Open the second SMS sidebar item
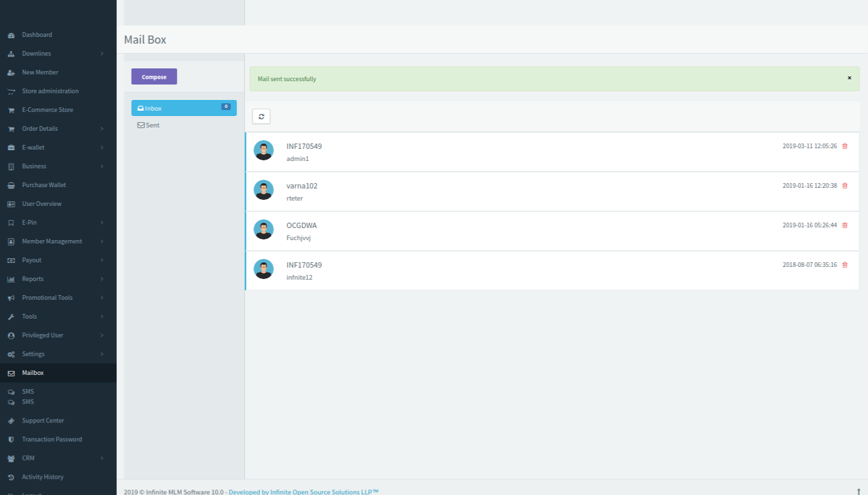Screen dimensions: 868x495 click(28, 402)
